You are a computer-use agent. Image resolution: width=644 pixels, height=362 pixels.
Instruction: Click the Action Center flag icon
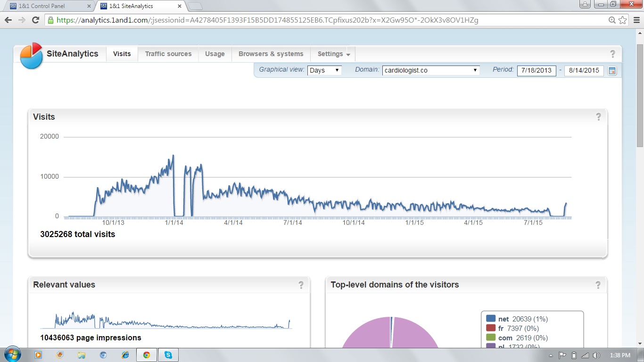point(562,355)
